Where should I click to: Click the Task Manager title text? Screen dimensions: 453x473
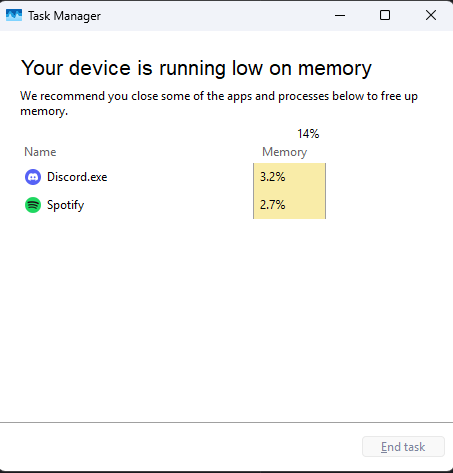pos(64,16)
